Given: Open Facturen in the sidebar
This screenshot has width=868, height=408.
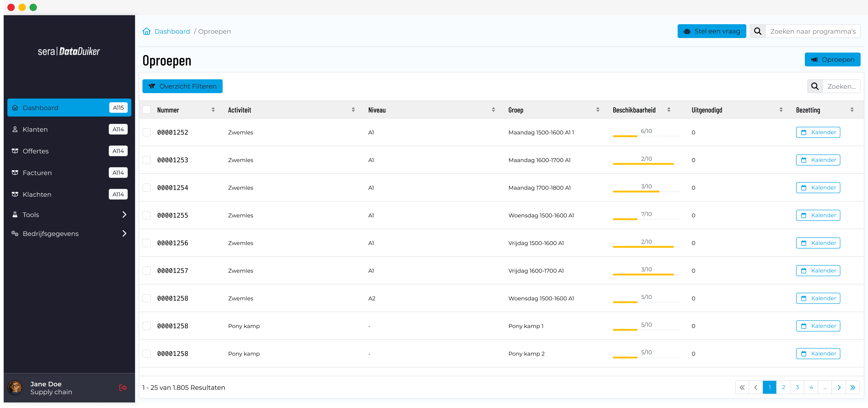Looking at the screenshot, I should pyautogui.click(x=37, y=173).
